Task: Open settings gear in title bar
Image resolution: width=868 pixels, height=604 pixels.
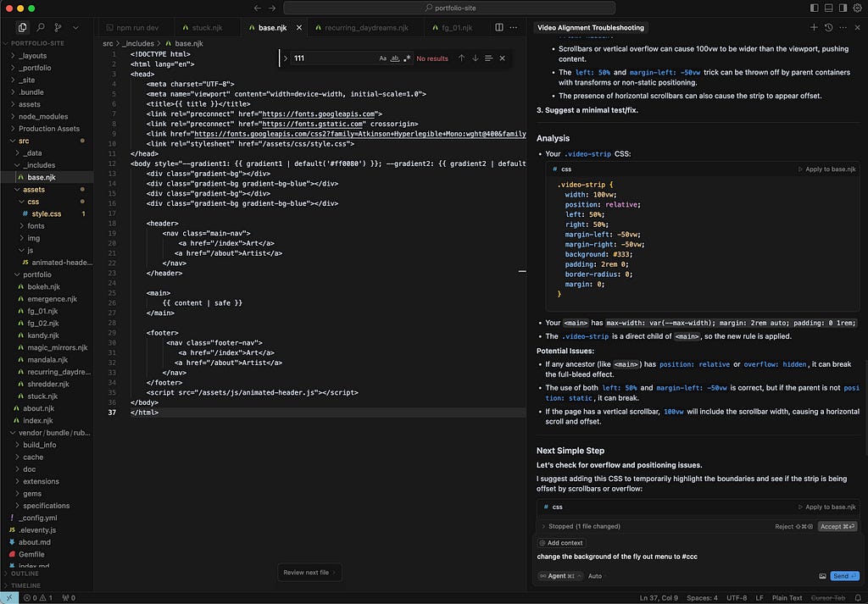Action: pos(858,8)
